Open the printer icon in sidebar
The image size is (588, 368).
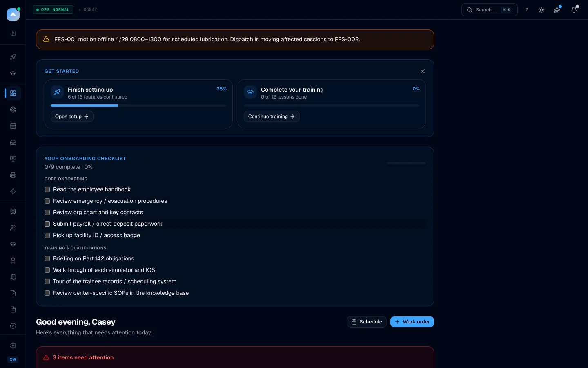13,175
